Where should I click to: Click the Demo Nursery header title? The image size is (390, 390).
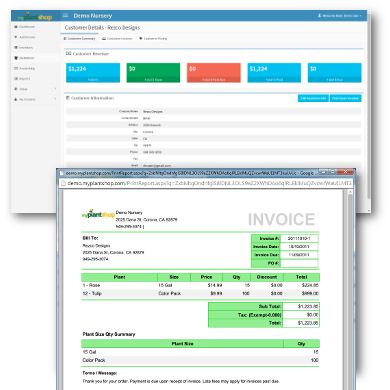(93, 16)
